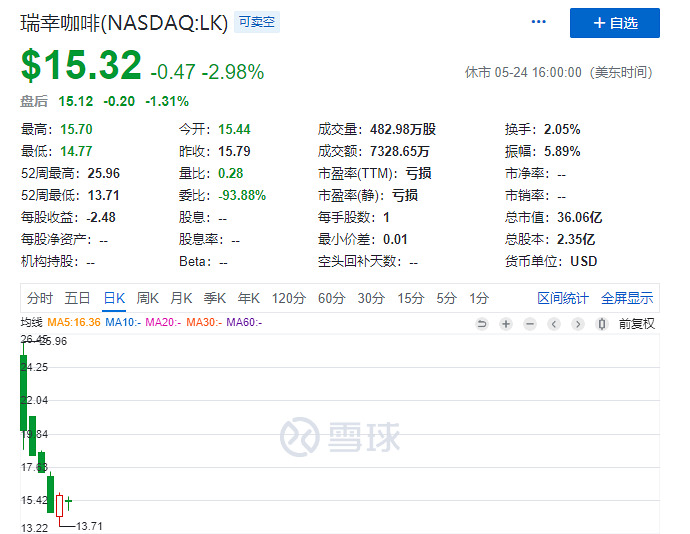This screenshot has width=690, height=534.
Task: Click the 13.71 low price marker
Action: (x=89, y=526)
